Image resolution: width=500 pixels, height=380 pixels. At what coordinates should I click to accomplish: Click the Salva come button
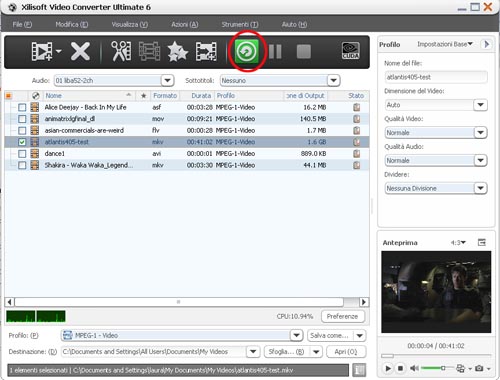[329, 335]
